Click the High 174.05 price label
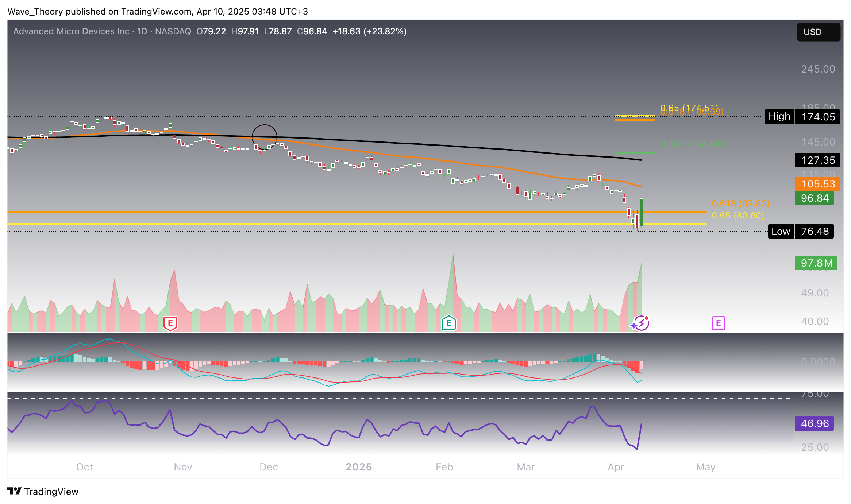The image size is (851, 504). [x=802, y=117]
